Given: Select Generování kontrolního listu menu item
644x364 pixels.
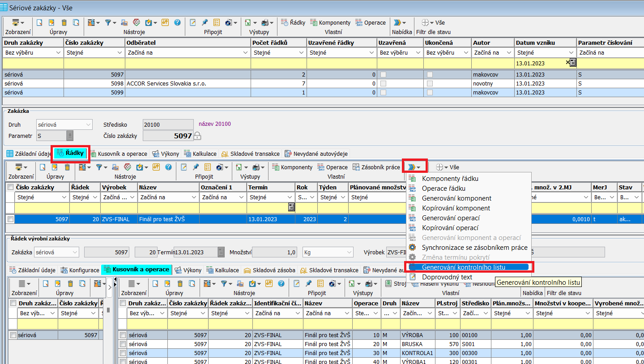Looking at the screenshot, I should pos(463,267).
